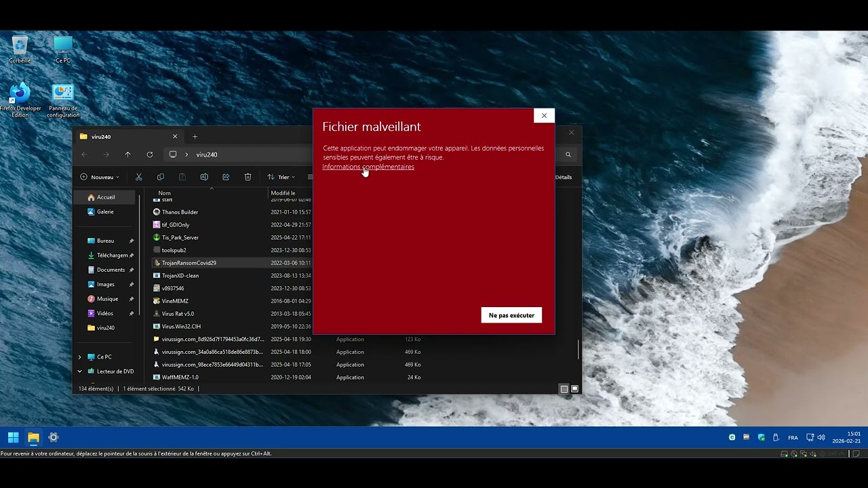
Task: Click the Explorer forward arrow
Action: click(106, 155)
